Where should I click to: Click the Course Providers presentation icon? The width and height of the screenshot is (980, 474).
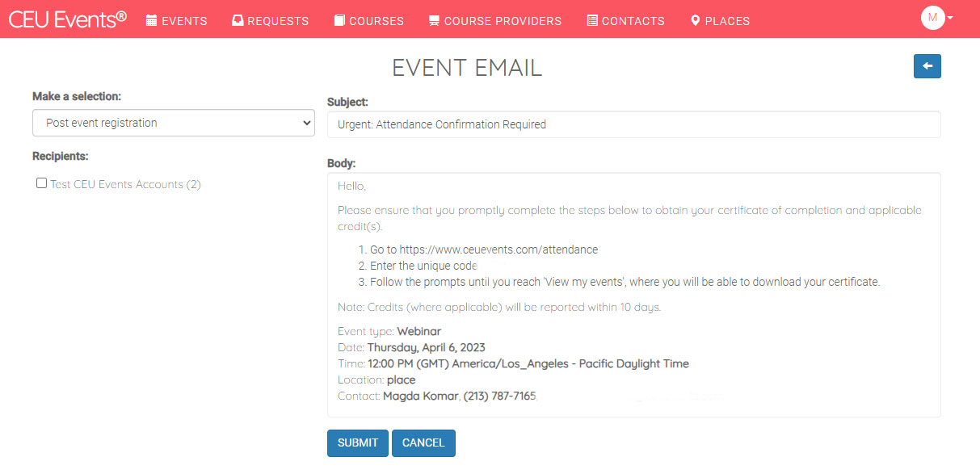point(434,21)
